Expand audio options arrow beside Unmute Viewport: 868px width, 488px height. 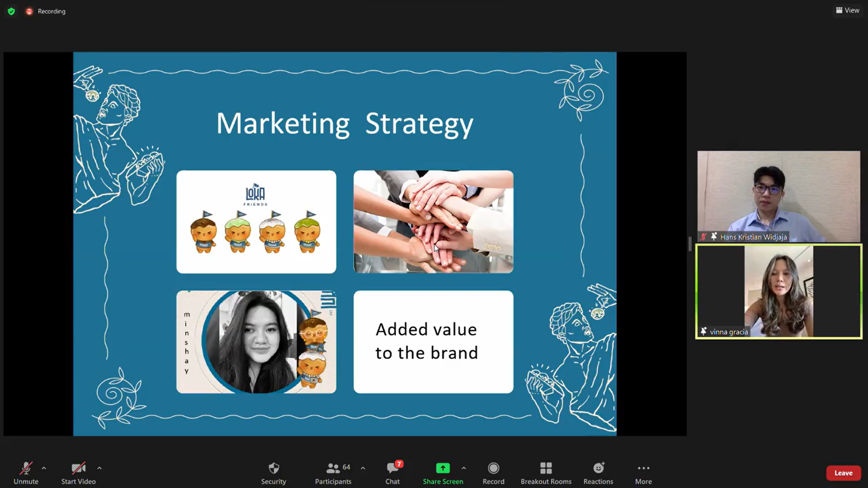[x=44, y=468]
